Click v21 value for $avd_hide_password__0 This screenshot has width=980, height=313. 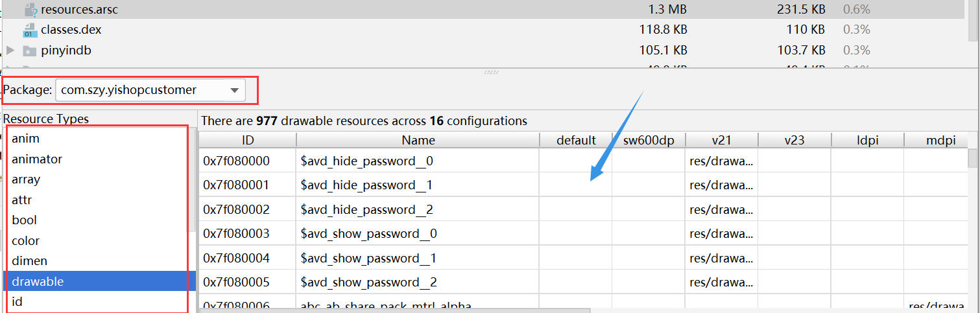click(721, 161)
